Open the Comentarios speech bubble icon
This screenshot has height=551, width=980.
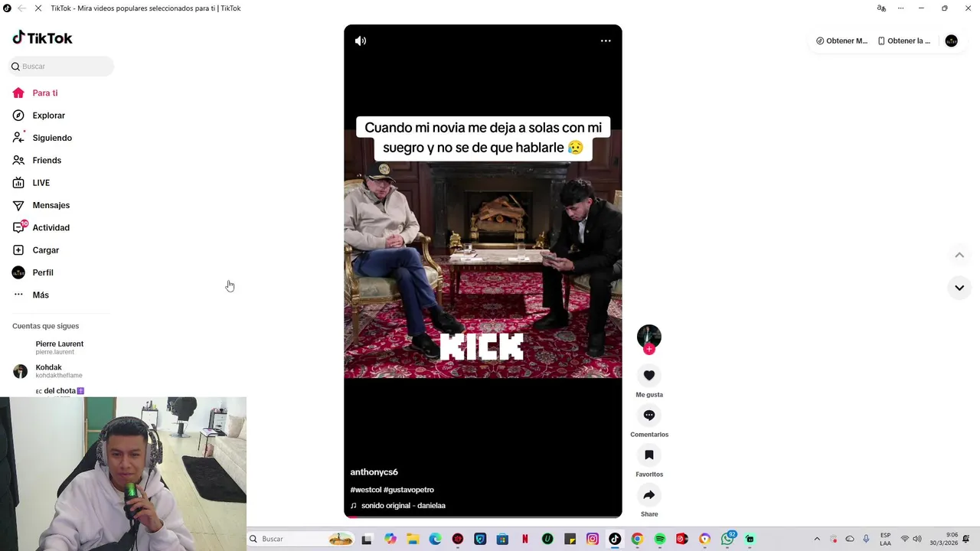[x=649, y=415]
